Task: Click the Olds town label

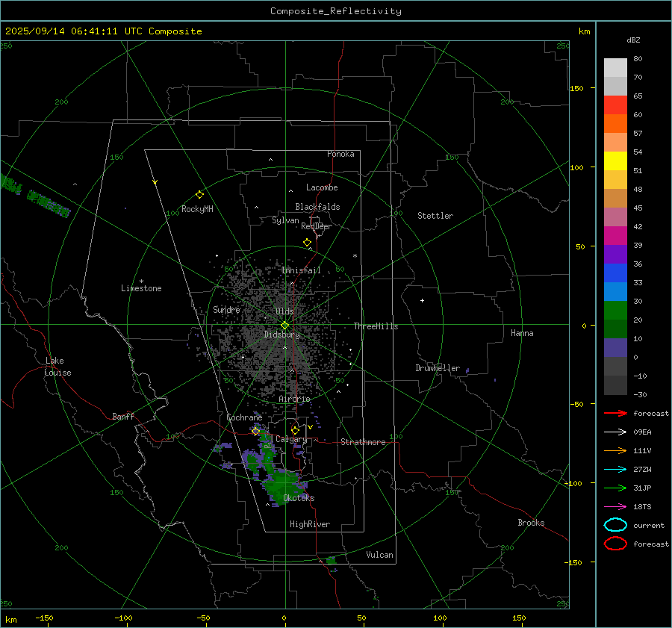Action: click(284, 311)
